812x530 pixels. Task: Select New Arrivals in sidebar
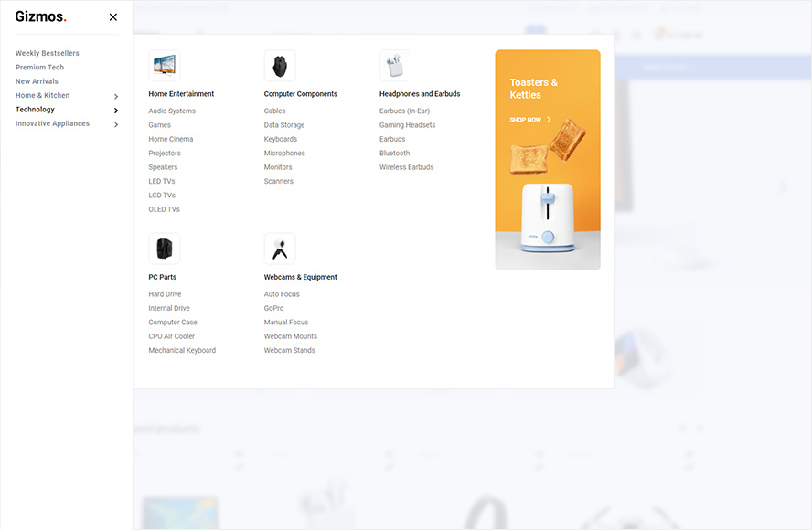point(37,81)
